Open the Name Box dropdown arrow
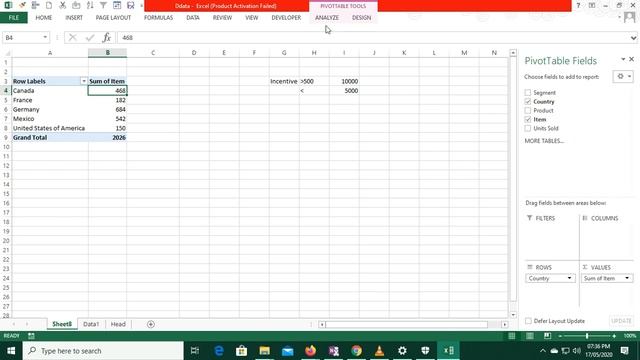 click(x=45, y=38)
